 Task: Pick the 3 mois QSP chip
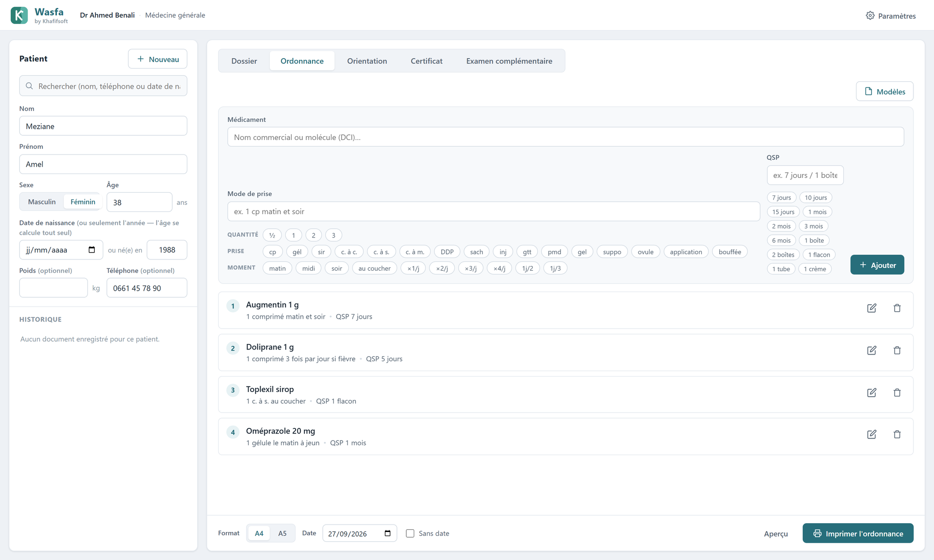click(814, 226)
